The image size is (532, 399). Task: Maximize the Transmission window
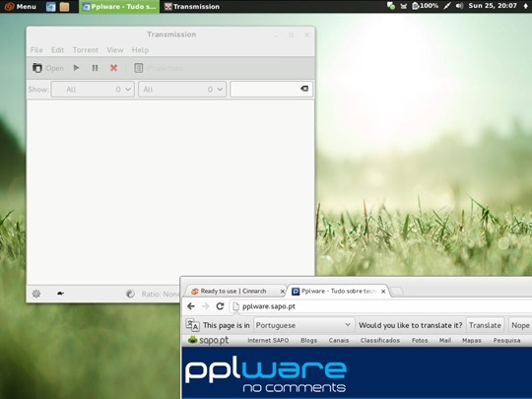pyautogui.click(x=291, y=34)
